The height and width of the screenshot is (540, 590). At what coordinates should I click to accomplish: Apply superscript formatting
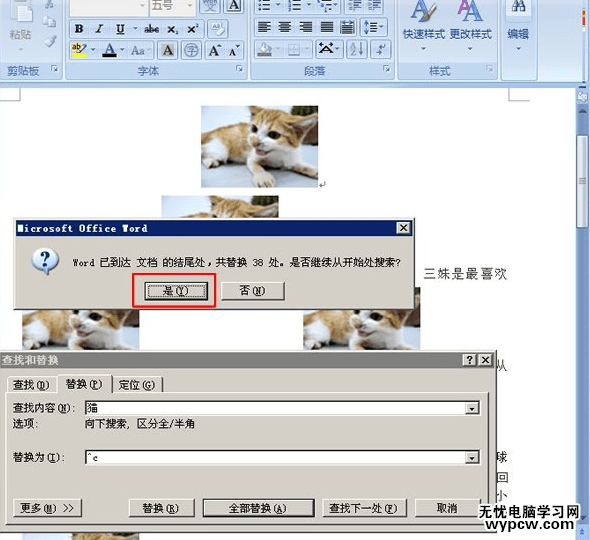click(193, 29)
